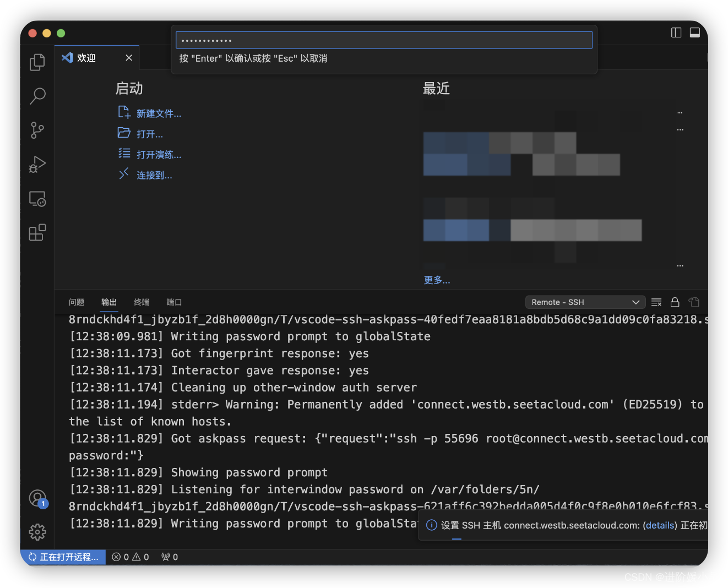Viewport: 728px width, 588px height.
Task: Click the 连接到 remote icon
Action: (x=124, y=174)
